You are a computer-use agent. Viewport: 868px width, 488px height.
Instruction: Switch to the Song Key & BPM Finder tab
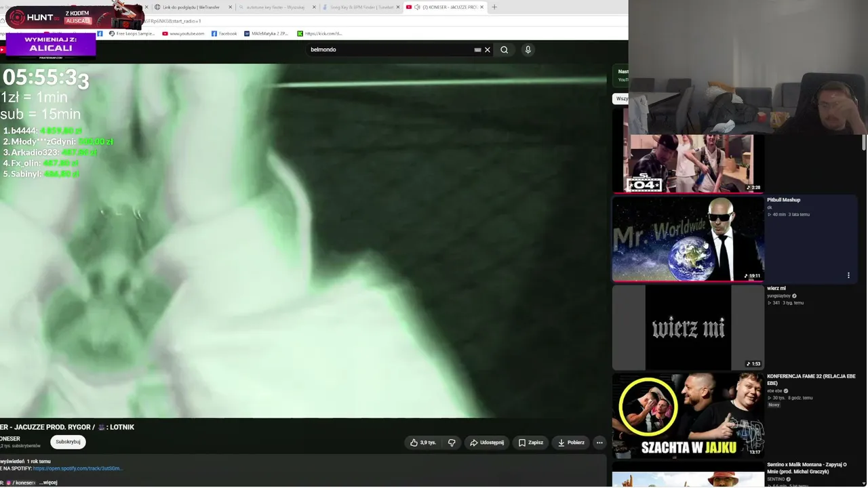(x=361, y=7)
